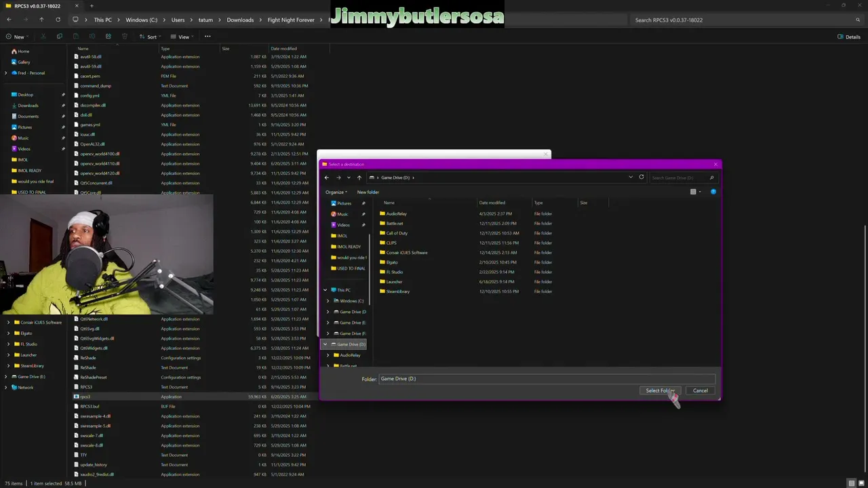Open Gallery in Explorer navigation pane
The height and width of the screenshot is (488, 868).
coord(21,62)
